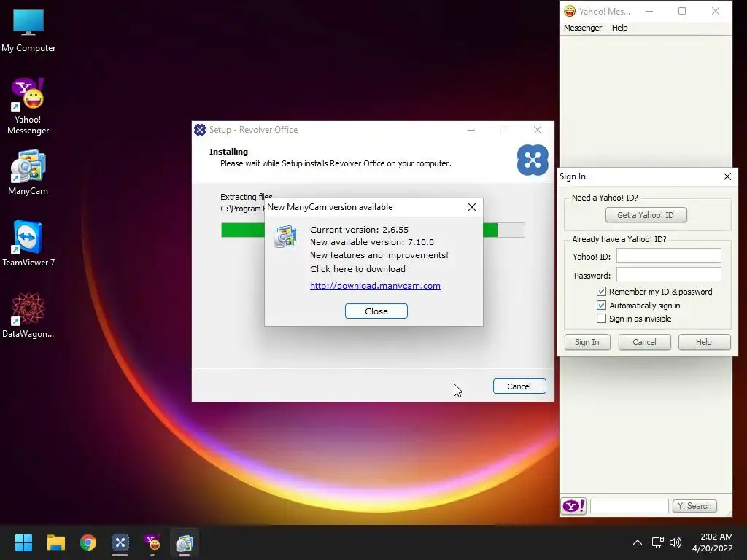Show hidden tray icons chevron
The width and height of the screenshot is (747, 560).
(638, 542)
